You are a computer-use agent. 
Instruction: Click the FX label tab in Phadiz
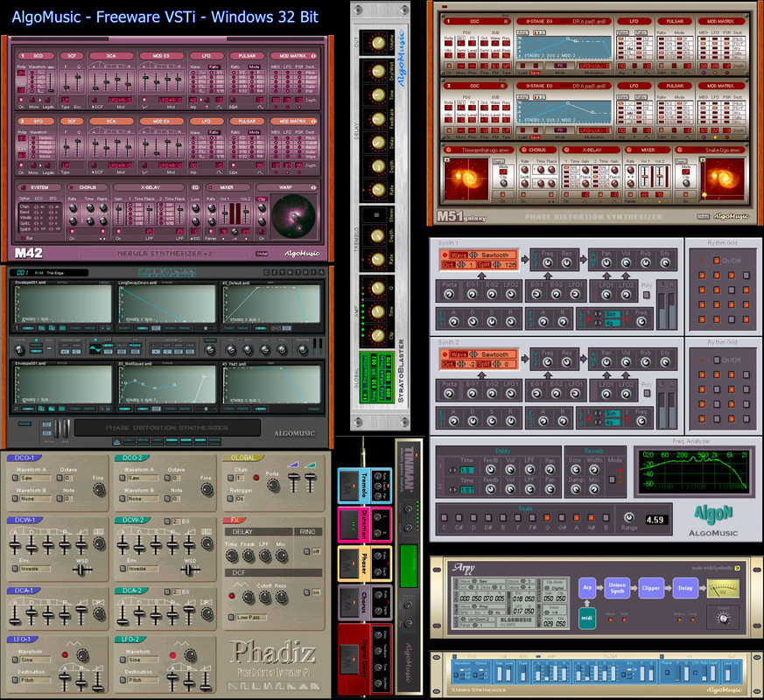click(235, 521)
